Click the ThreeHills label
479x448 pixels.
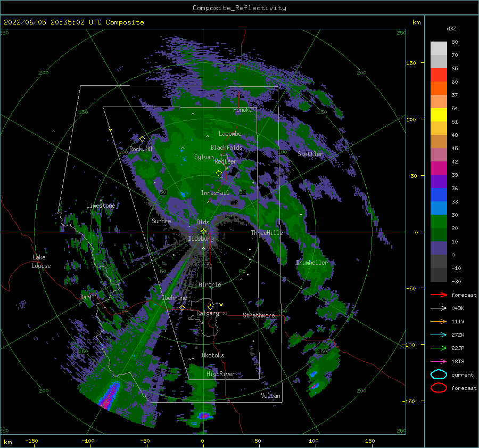267,233
